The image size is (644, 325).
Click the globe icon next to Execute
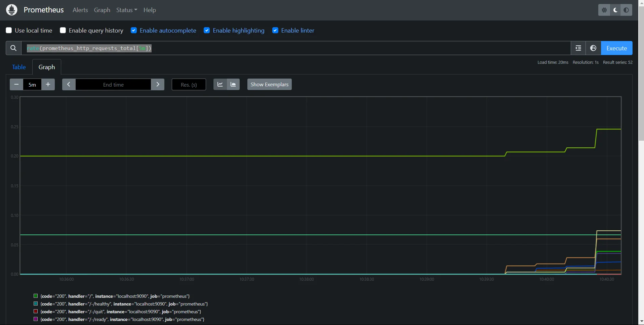tap(593, 48)
